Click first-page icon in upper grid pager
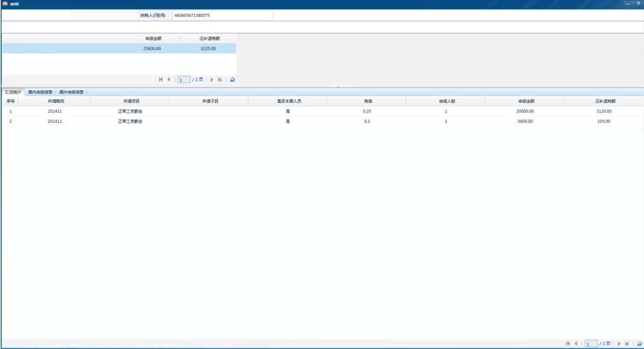This screenshot has height=349, width=644. click(x=161, y=80)
